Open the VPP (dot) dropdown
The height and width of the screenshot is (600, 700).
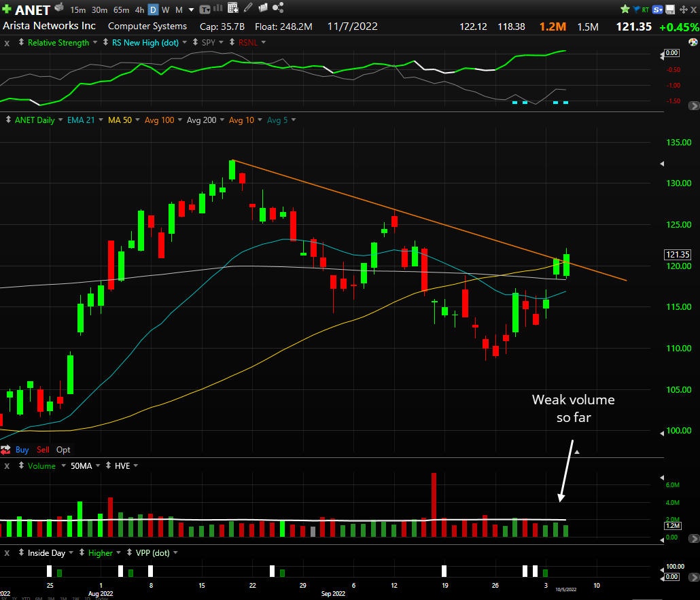click(x=175, y=552)
